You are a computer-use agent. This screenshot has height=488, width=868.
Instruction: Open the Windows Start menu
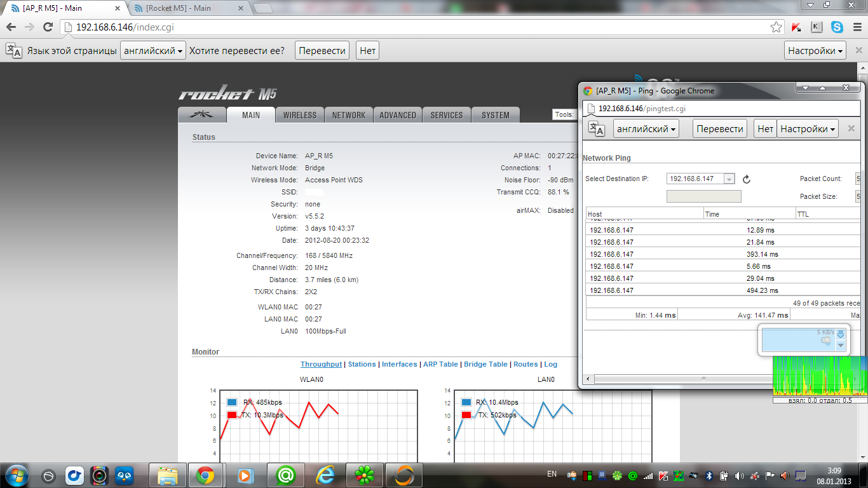(x=16, y=475)
